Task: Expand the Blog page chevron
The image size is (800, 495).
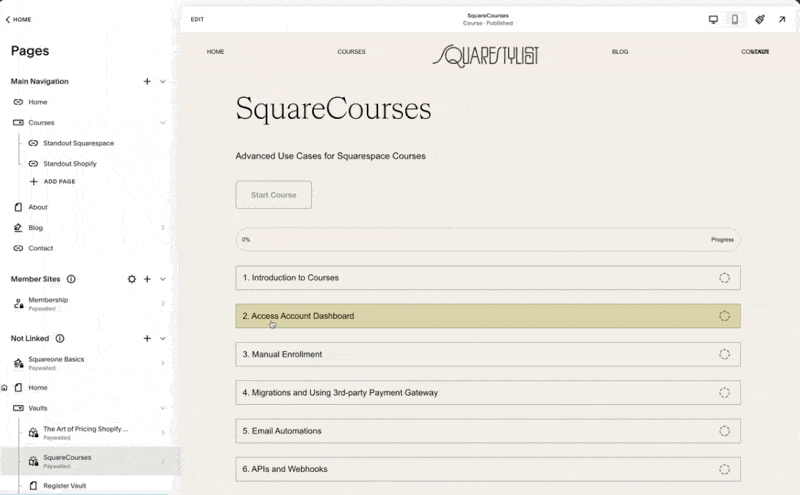Action: pos(163,228)
